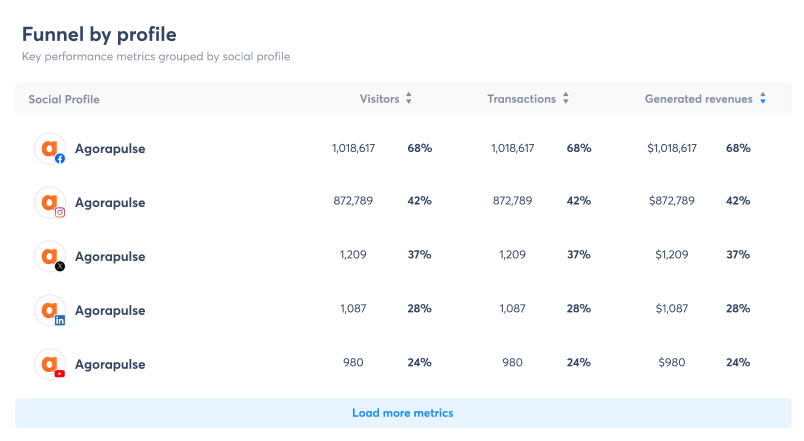The image size is (804, 441).
Task: Click the Transactions column header label
Action: coord(521,99)
